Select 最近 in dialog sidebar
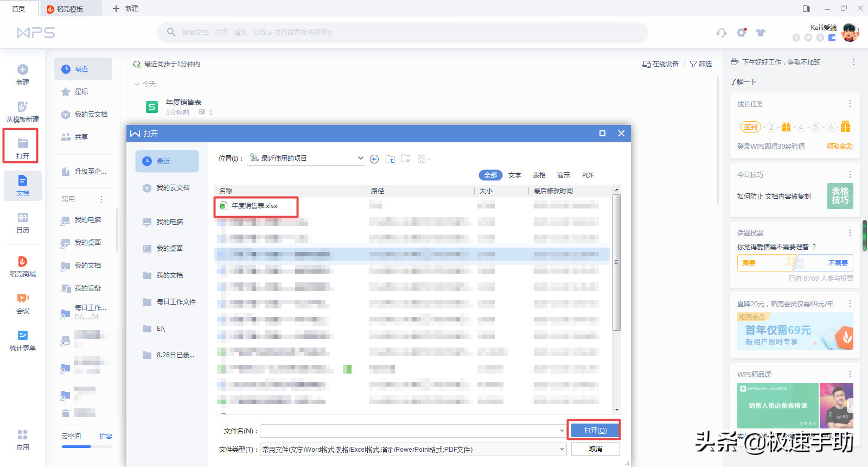 pos(167,161)
